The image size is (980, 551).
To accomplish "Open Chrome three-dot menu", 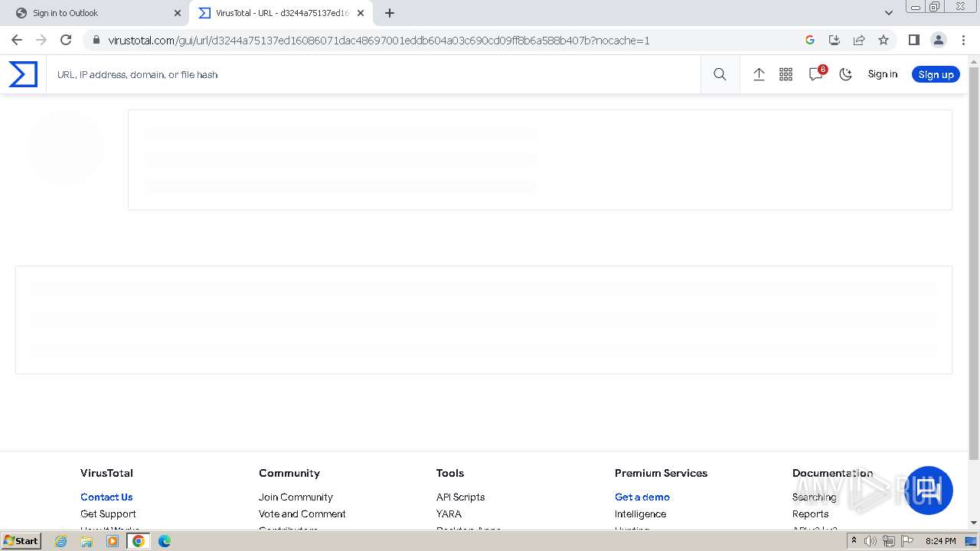I will click(x=963, y=40).
